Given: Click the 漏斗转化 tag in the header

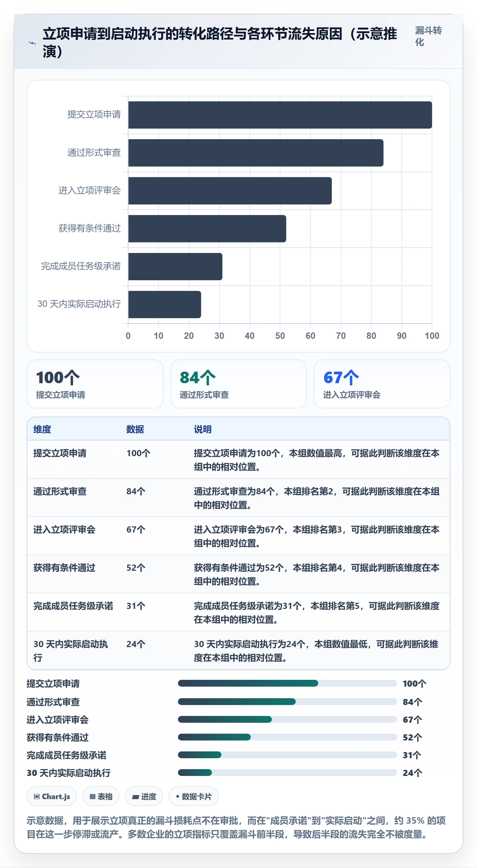Looking at the screenshot, I should 429,36.
